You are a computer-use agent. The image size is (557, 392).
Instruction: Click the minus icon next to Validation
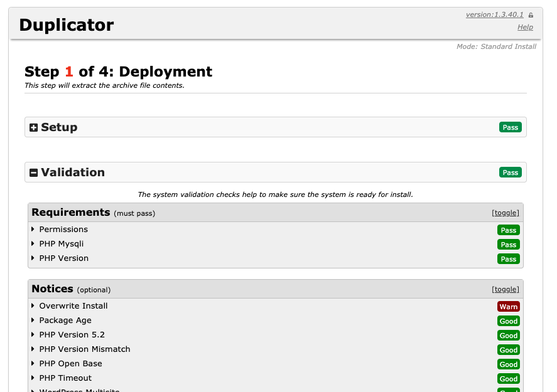point(34,172)
